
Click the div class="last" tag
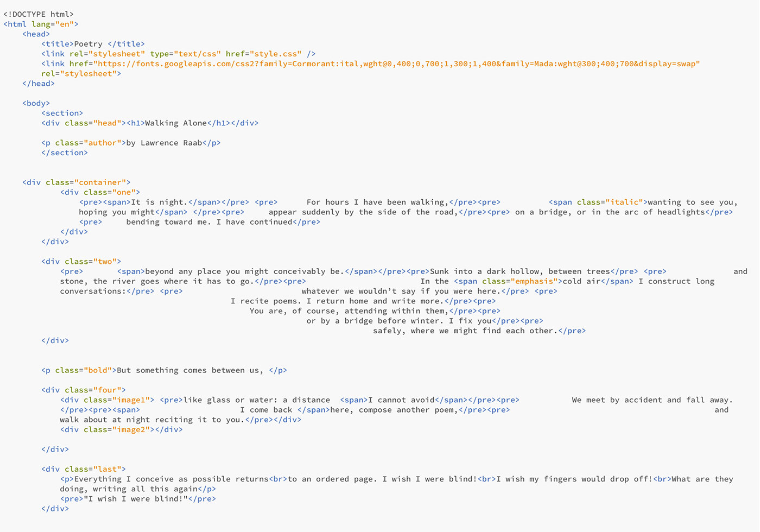point(84,469)
